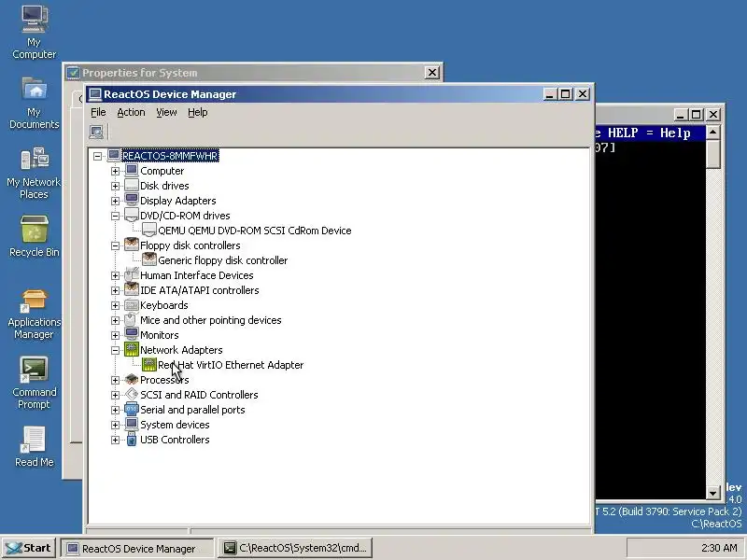Click the Human Interface Devices icon
This screenshot has height=560, width=747.
(x=132, y=275)
